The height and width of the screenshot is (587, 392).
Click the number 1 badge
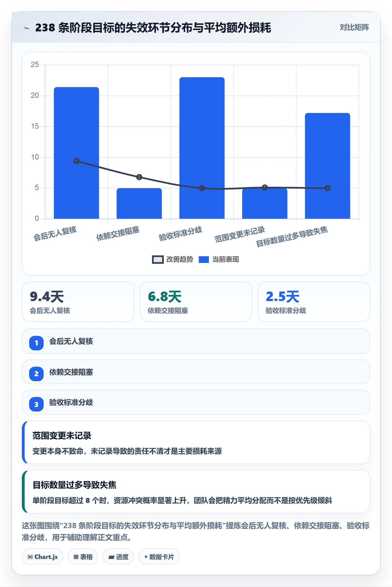pyautogui.click(x=36, y=343)
